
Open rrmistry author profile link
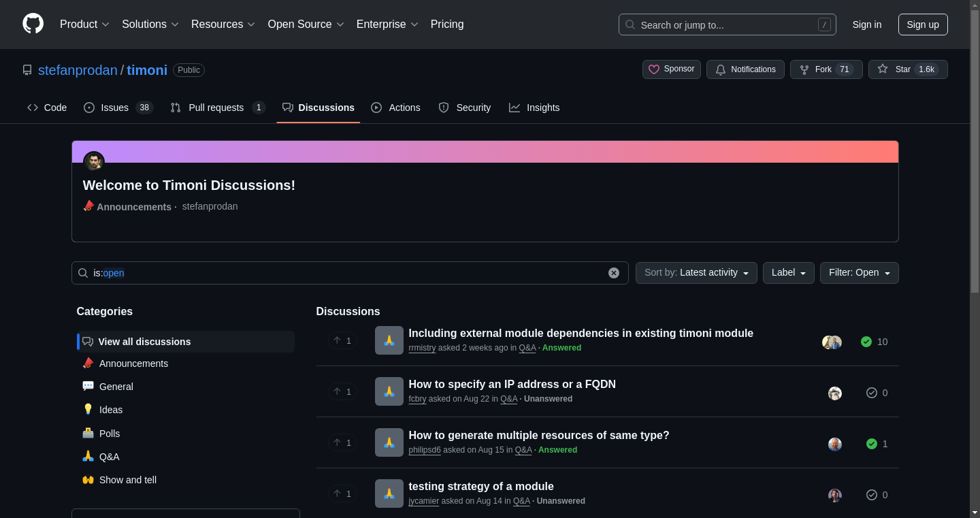click(422, 348)
